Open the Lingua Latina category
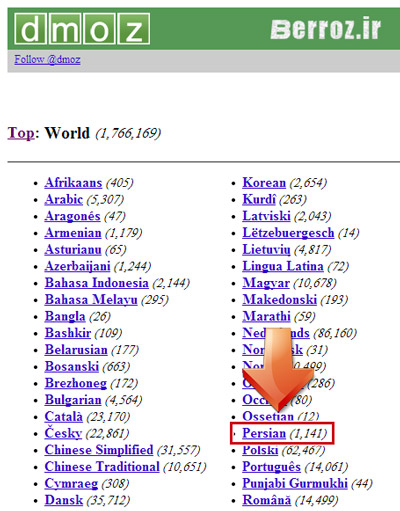Viewport: 400px width, 511px height. pos(283,266)
